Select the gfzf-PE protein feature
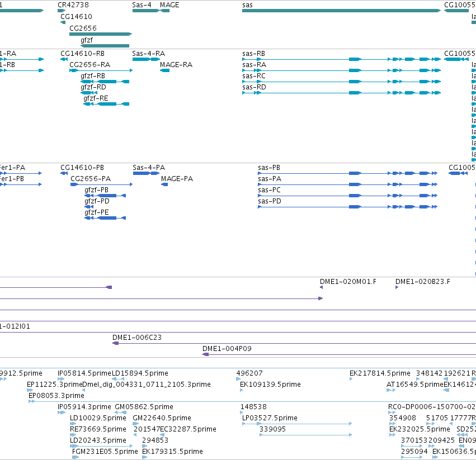 [x=105, y=218]
